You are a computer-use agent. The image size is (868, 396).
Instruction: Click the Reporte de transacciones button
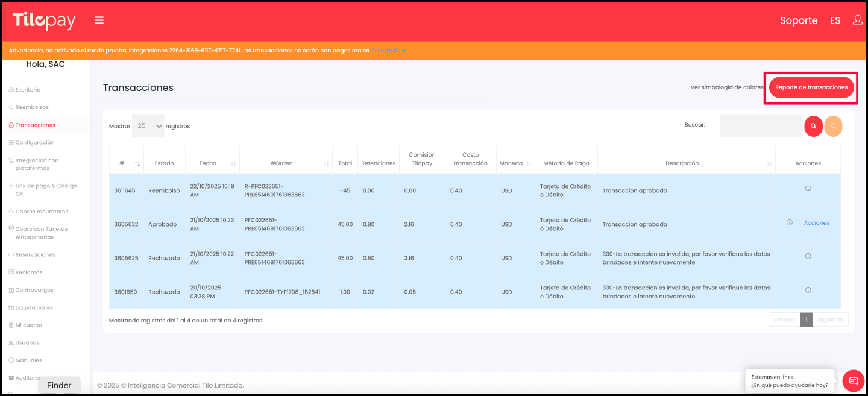pos(811,87)
